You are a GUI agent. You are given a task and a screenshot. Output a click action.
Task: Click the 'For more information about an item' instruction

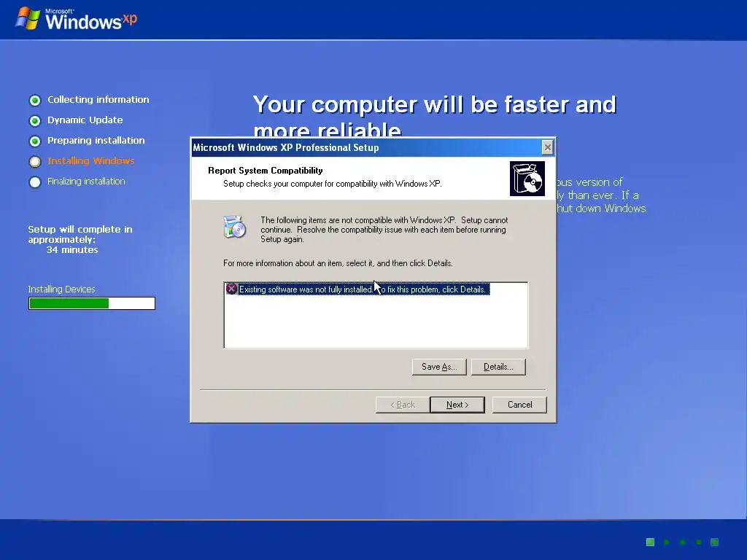coord(338,262)
